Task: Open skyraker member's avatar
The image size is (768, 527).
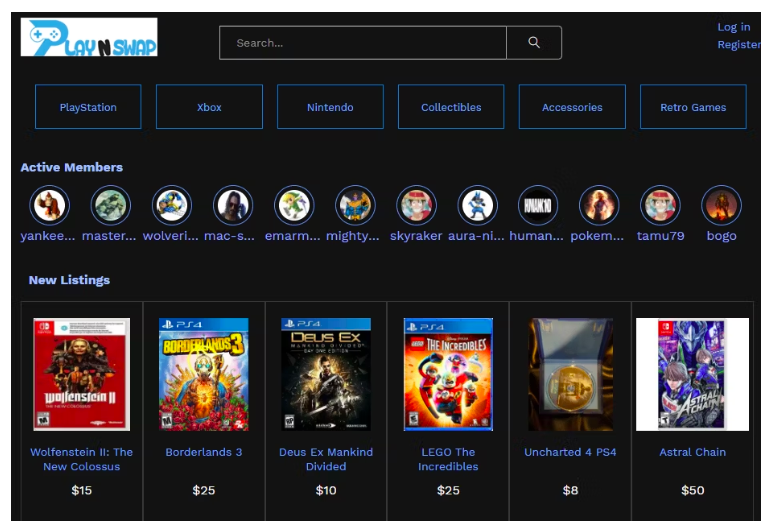Action: click(x=416, y=205)
